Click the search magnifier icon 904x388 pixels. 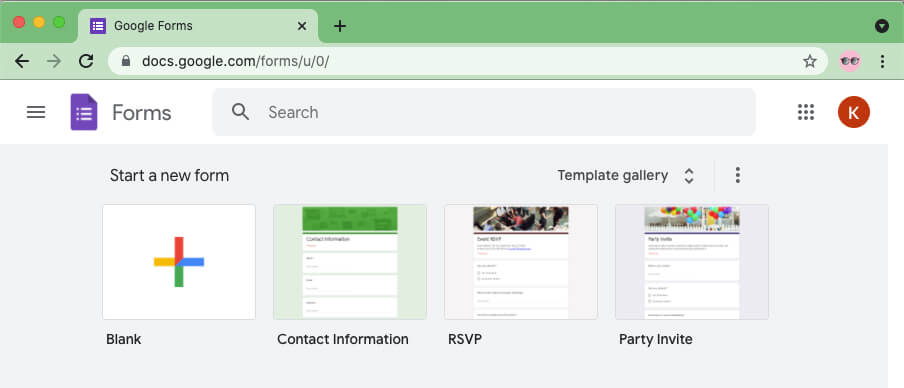coord(240,112)
